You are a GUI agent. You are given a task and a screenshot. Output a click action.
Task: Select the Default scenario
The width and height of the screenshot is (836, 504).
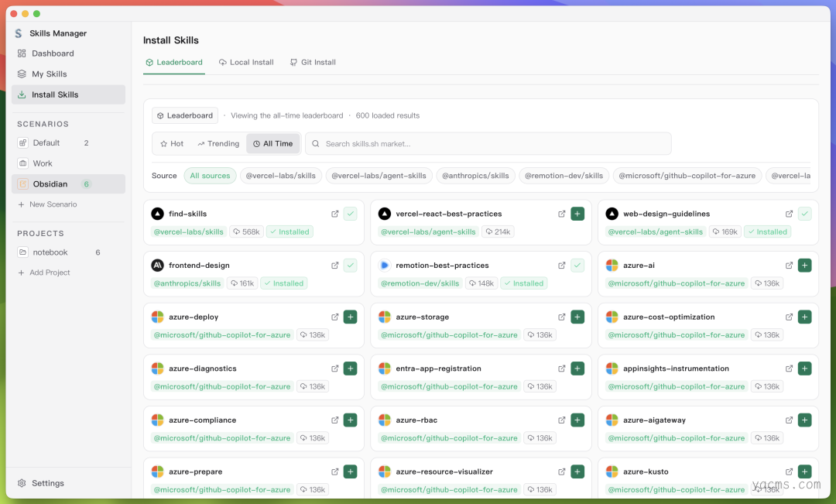(68, 143)
